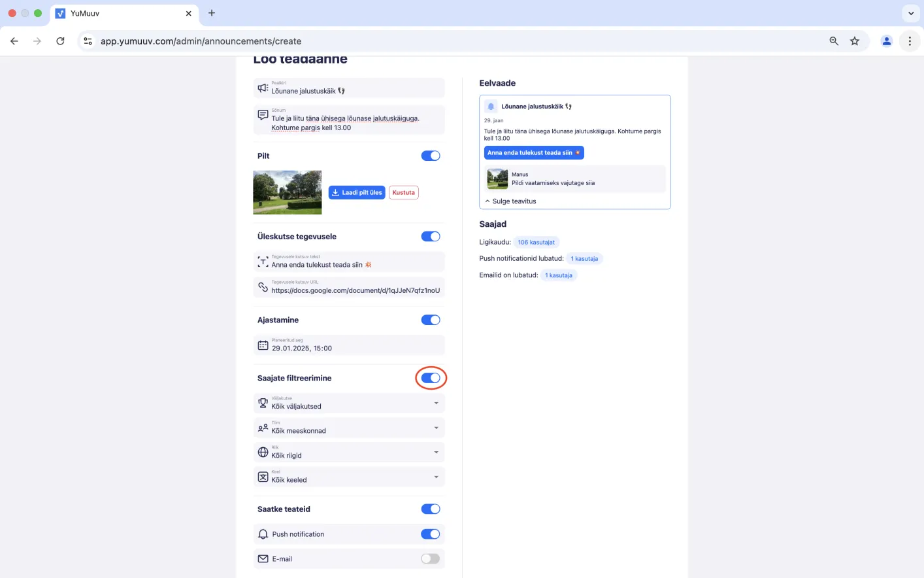
Task: Click the people icon in teams filter
Action: (x=263, y=428)
